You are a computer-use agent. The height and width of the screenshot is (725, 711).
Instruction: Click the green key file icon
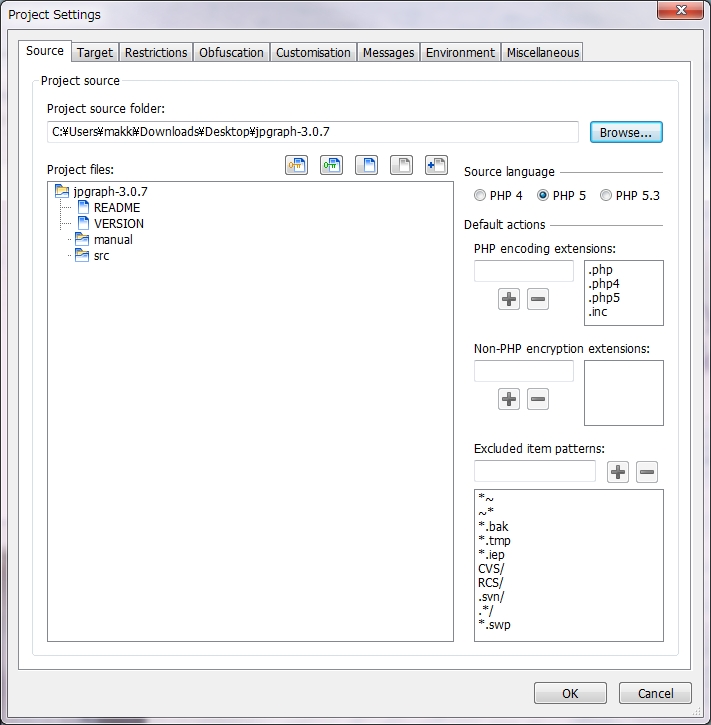point(331,166)
